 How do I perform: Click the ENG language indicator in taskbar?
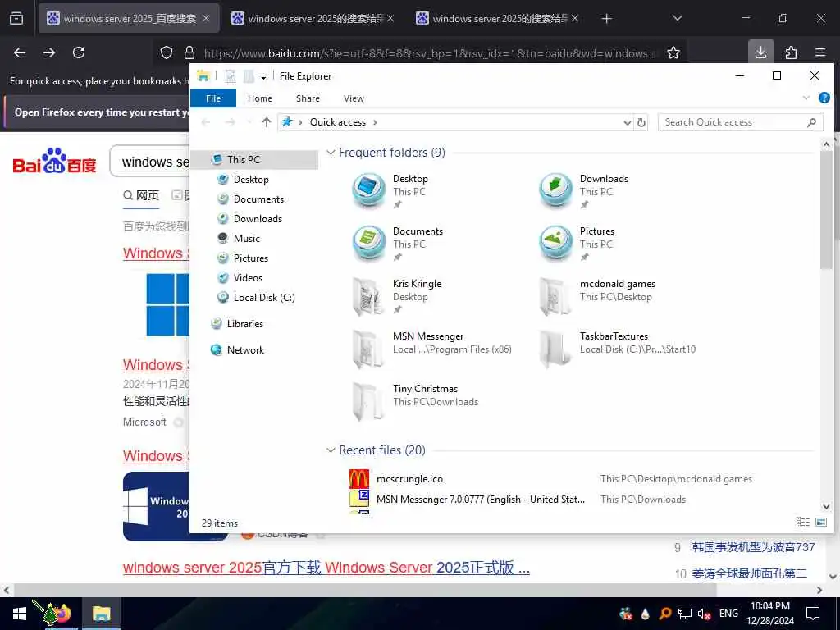(x=728, y=614)
